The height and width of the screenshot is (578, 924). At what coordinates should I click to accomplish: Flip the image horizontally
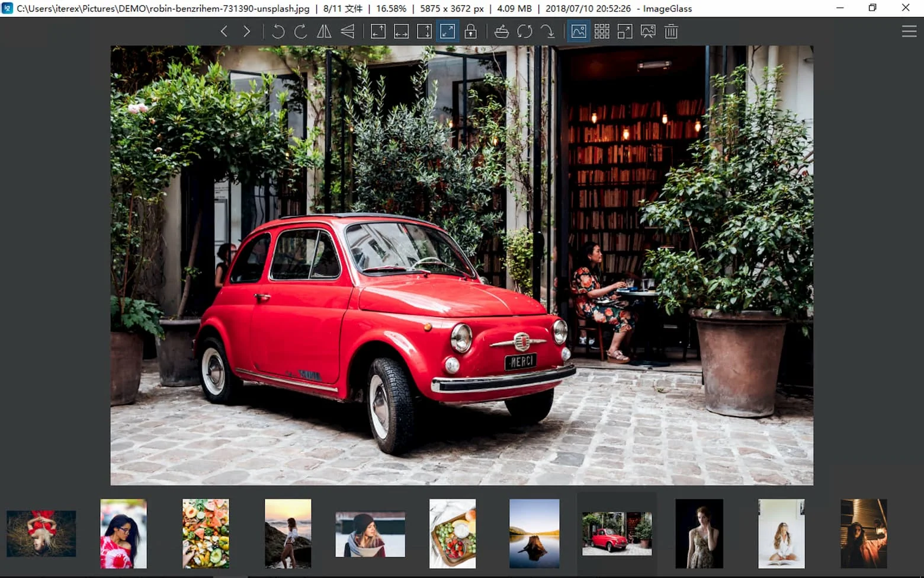tap(324, 31)
